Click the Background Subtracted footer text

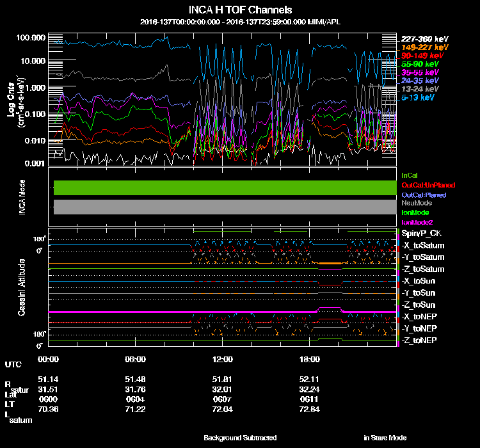(240, 438)
